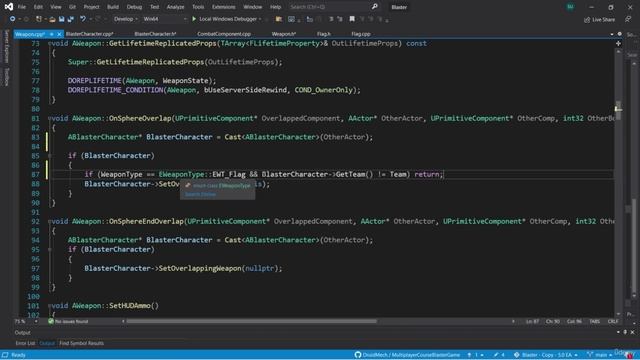Click the editor split window handle icon
This screenshot has width=640, height=360.
pyautogui.click(x=618, y=43)
